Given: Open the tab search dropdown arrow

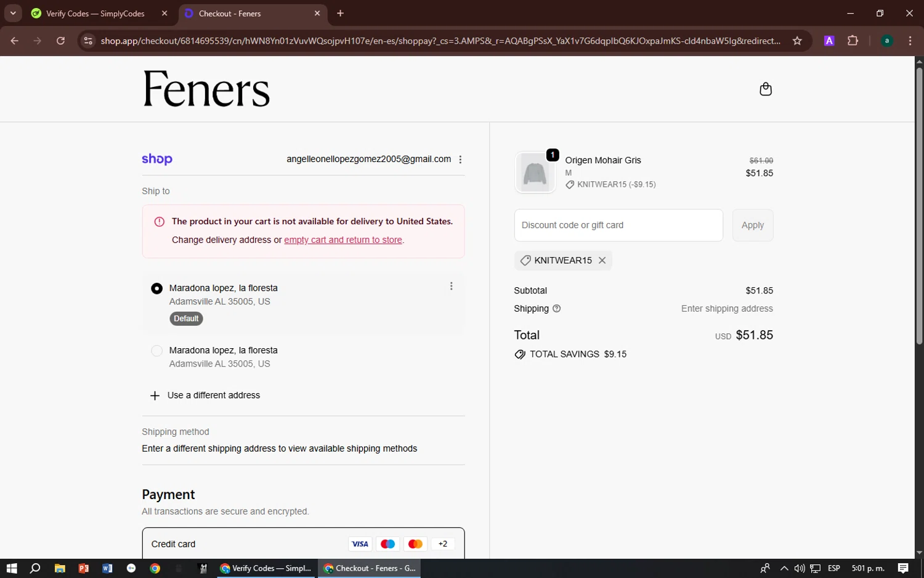Looking at the screenshot, I should pos(13,14).
